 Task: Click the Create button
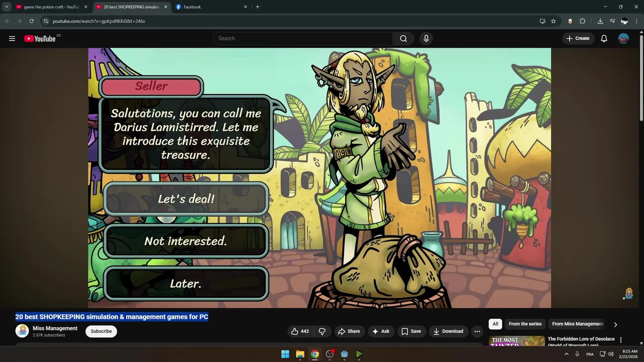[x=578, y=38]
